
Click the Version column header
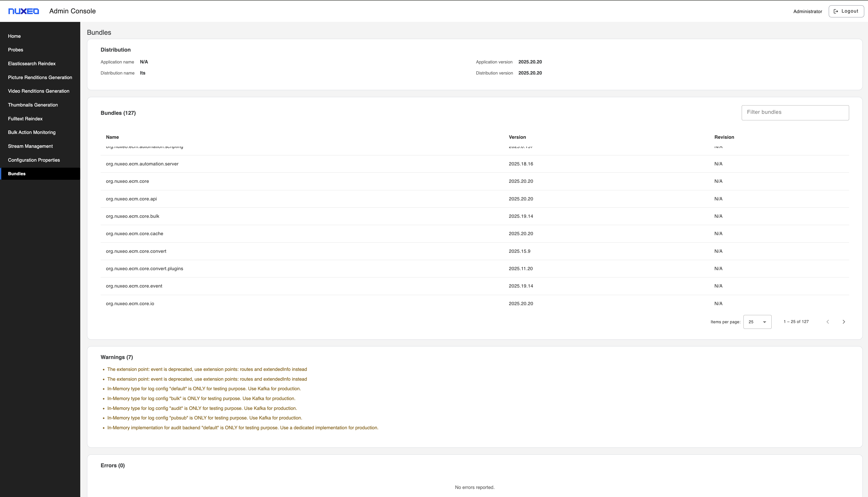(517, 137)
